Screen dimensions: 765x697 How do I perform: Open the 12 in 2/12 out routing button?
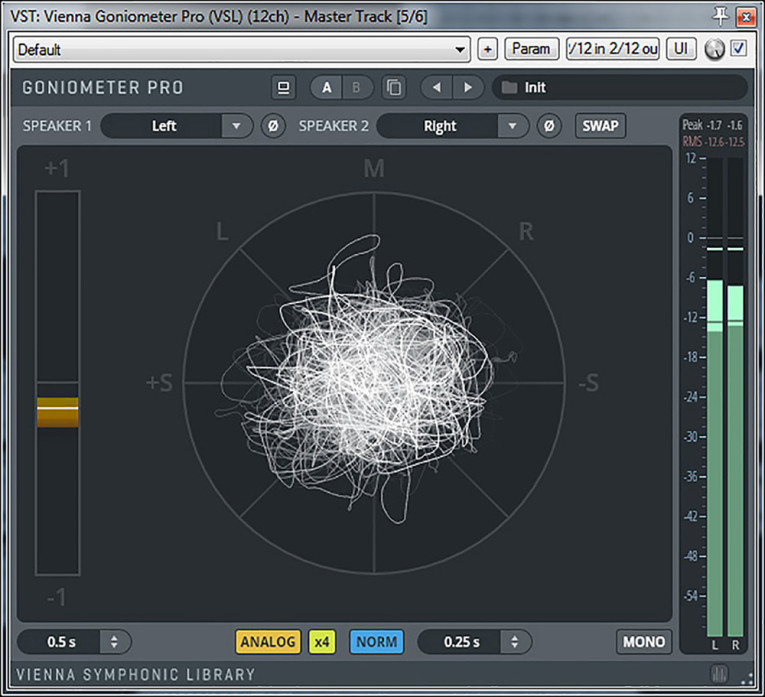click(613, 49)
